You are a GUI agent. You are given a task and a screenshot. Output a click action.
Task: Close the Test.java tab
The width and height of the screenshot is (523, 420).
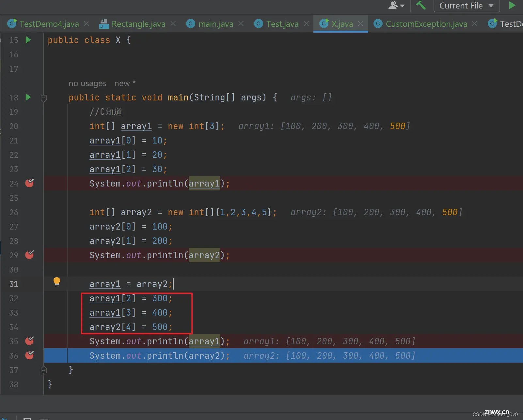306,24
